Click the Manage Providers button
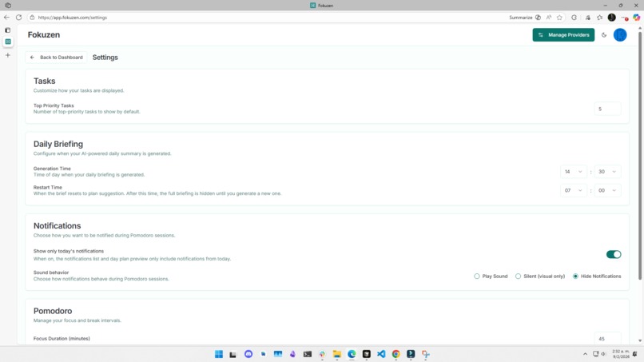This screenshot has width=644, height=362. point(563,35)
